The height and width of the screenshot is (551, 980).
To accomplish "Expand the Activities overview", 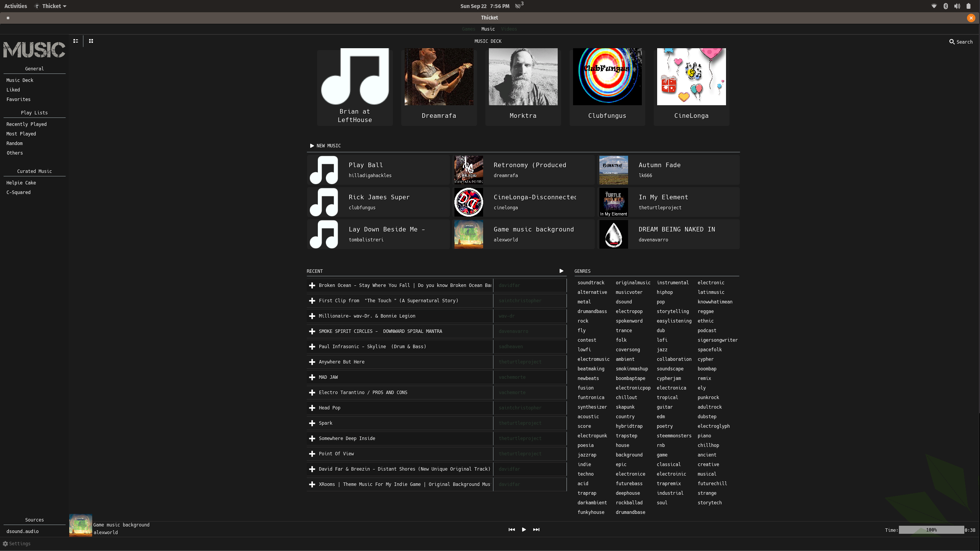I will [x=15, y=6].
